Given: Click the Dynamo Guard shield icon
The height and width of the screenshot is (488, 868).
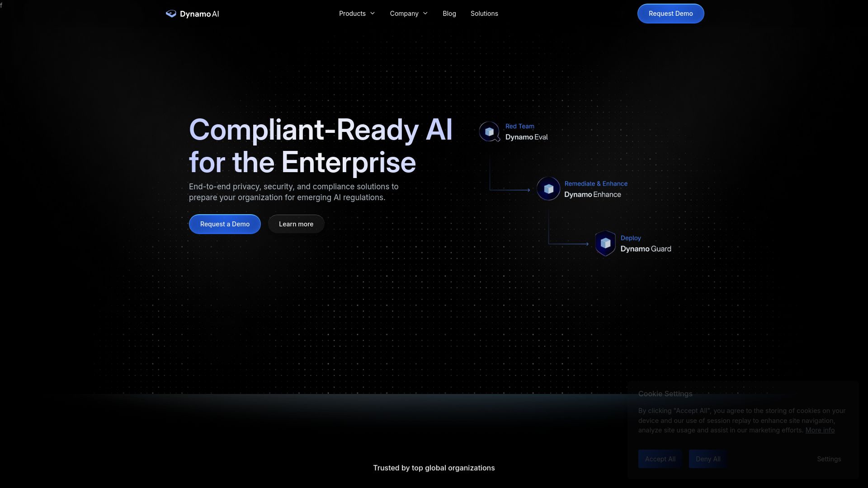Looking at the screenshot, I should 605,244.
